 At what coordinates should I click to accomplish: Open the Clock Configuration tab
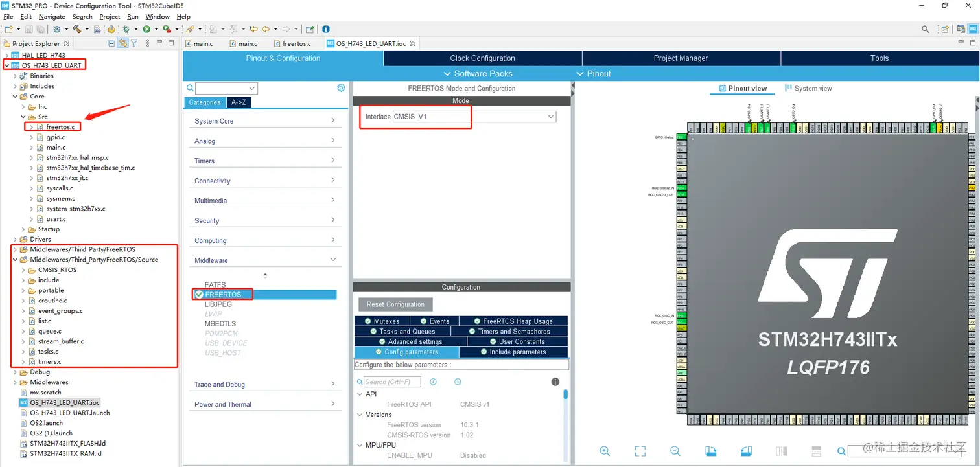click(483, 58)
